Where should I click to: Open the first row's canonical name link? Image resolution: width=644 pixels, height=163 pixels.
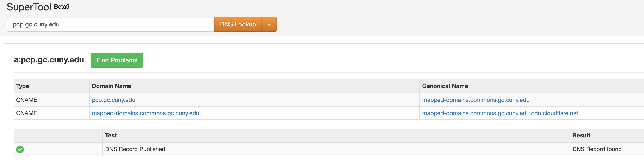475,100
